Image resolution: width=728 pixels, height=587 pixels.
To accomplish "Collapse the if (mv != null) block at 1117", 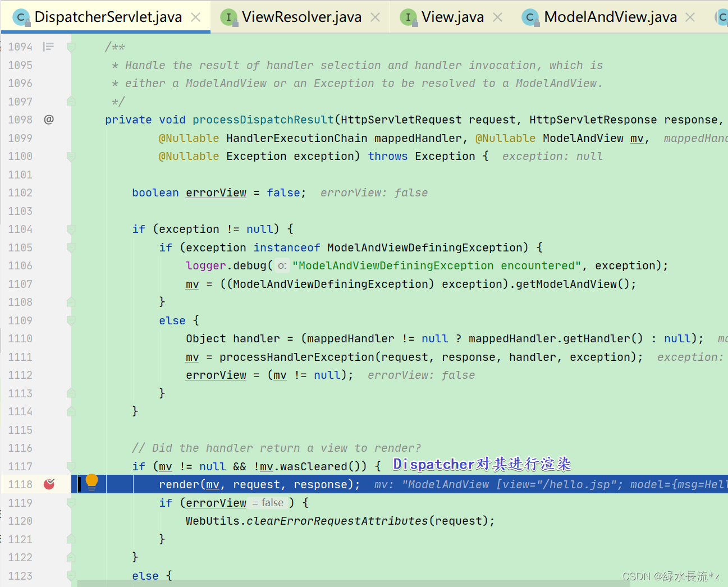I will [71, 466].
